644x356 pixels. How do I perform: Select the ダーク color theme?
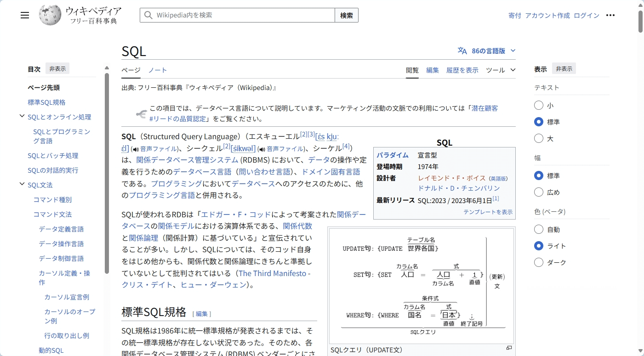539,262
